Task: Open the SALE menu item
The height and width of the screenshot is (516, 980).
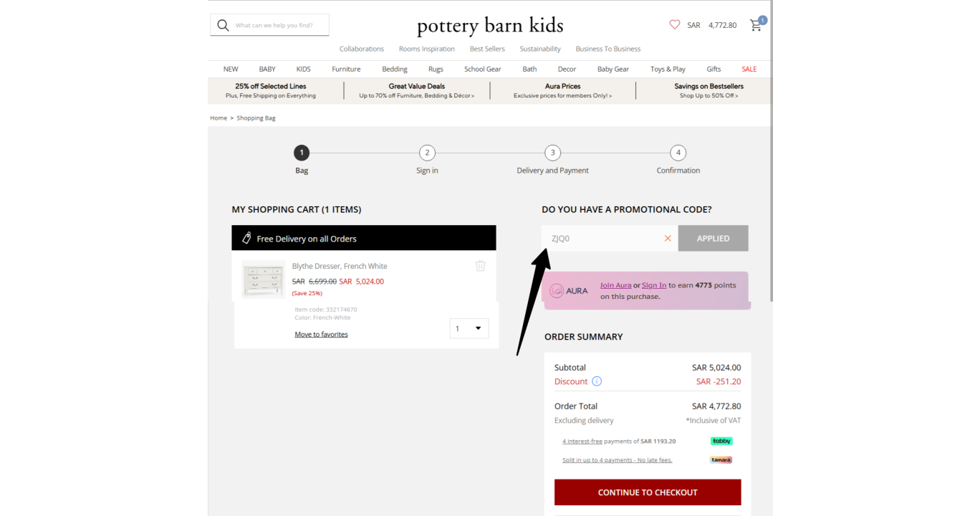Action: coord(749,70)
